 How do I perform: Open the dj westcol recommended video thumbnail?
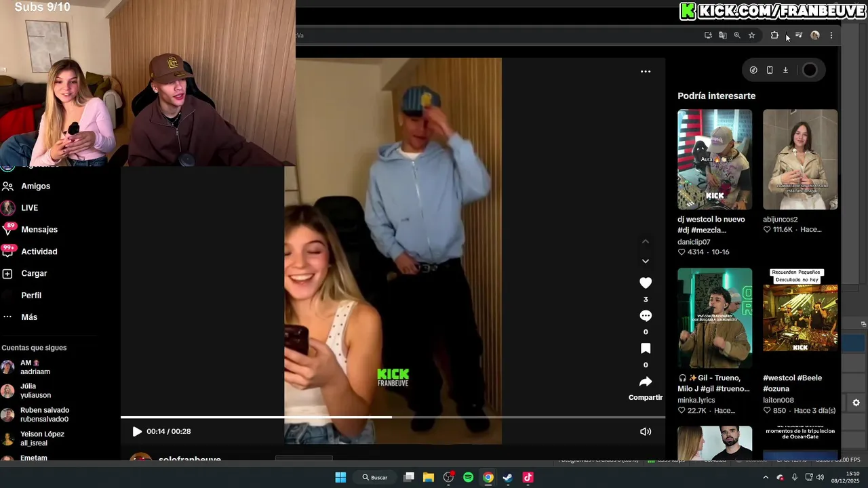[715, 159]
